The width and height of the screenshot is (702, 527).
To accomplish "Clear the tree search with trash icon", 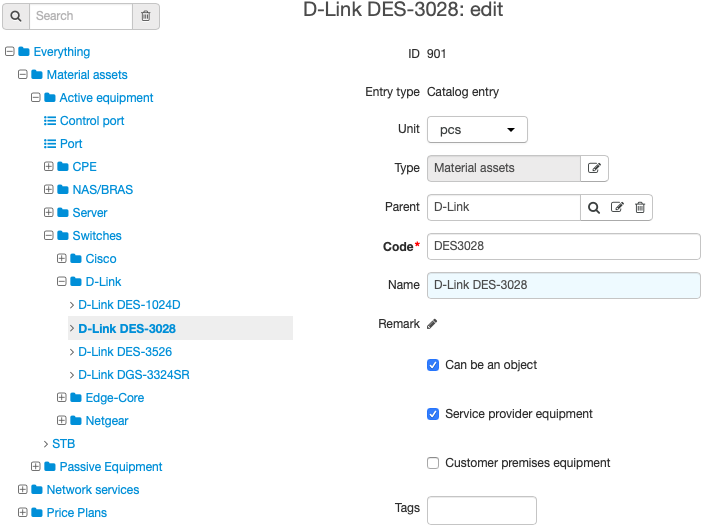I will tap(146, 16).
